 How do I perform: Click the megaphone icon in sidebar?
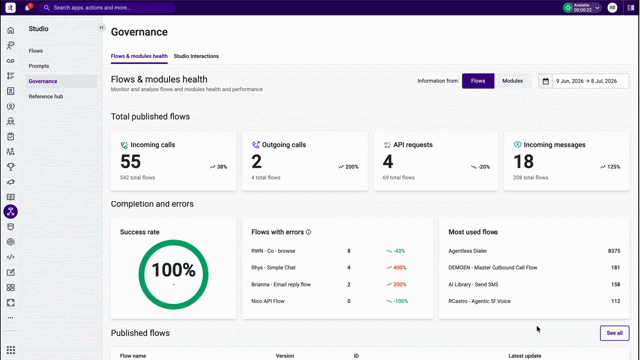[11, 182]
